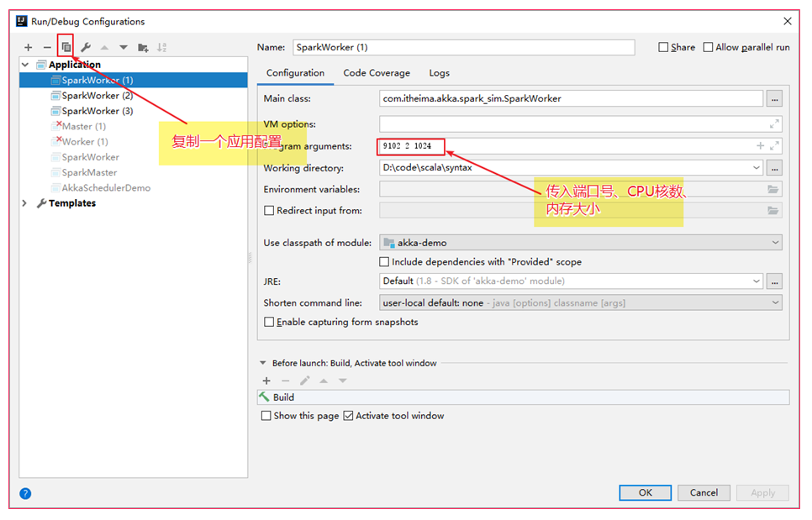The height and width of the screenshot is (520, 812).
Task: Check the Show this page option
Action: pyautogui.click(x=266, y=416)
